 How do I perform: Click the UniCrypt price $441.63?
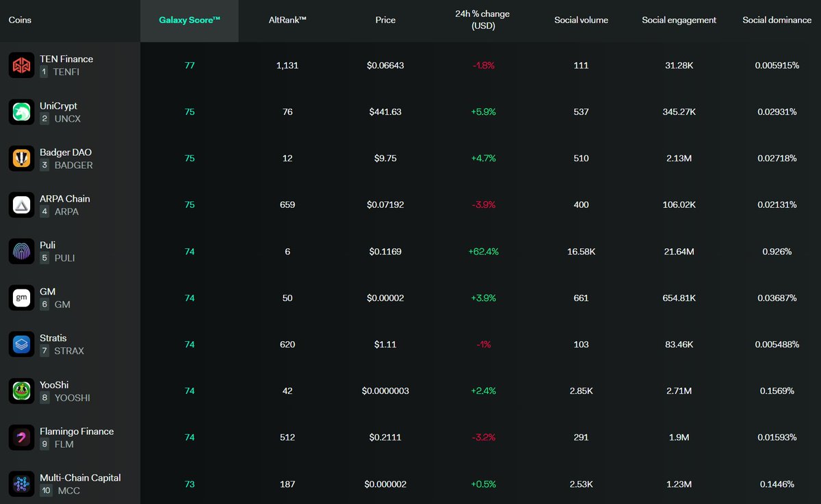click(385, 112)
